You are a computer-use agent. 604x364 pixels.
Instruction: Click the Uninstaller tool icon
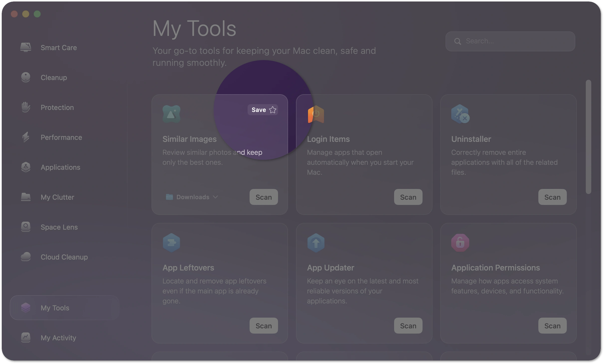coord(460,114)
